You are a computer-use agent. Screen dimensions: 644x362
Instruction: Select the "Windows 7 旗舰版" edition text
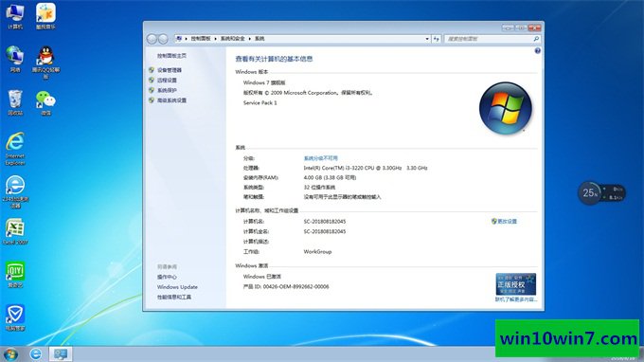pos(264,82)
